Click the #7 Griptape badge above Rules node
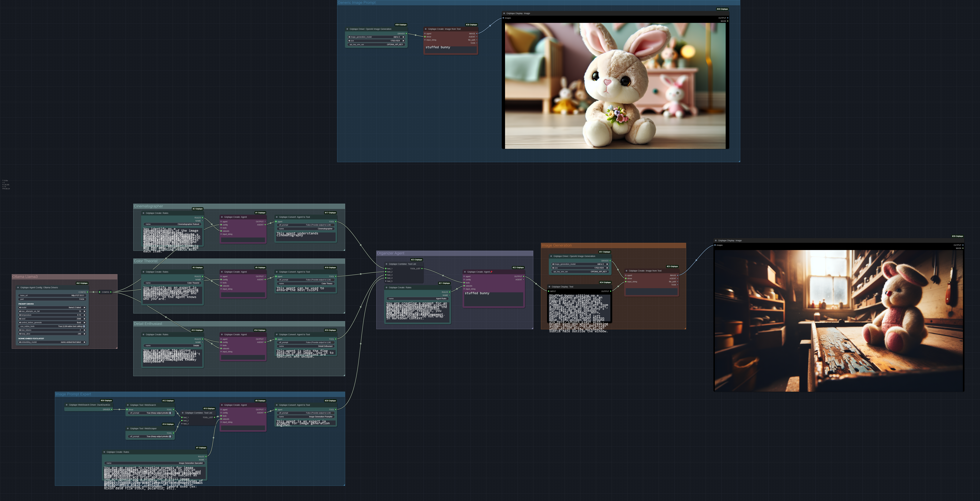Screen dimensions: 980x501 pyautogui.click(x=201, y=448)
